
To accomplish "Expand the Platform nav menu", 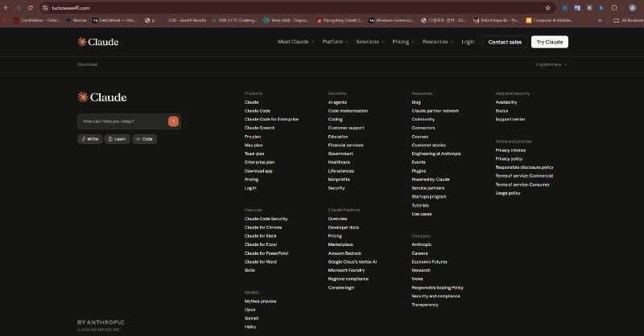I will point(335,42).
